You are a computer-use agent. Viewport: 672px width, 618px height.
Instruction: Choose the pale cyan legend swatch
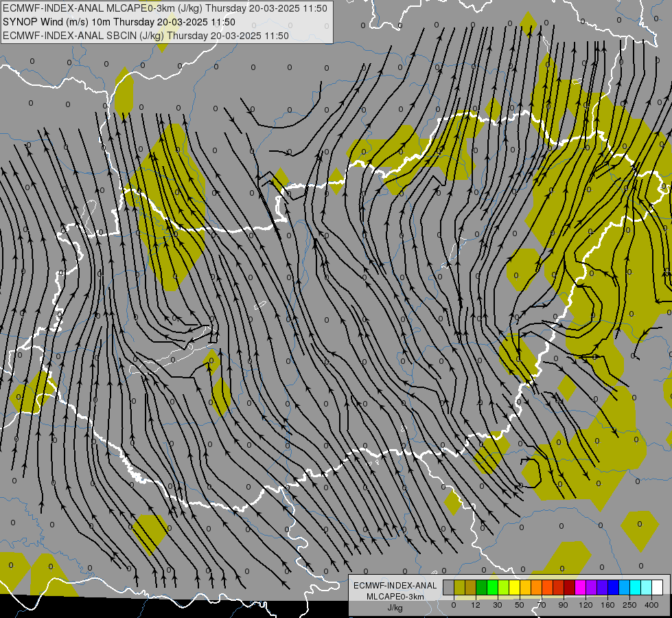pyautogui.click(x=647, y=587)
